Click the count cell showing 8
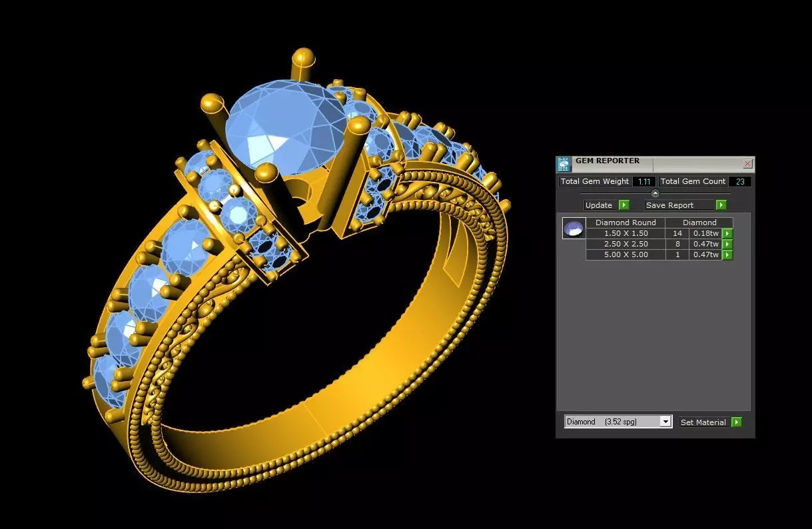 (x=677, y=244)
